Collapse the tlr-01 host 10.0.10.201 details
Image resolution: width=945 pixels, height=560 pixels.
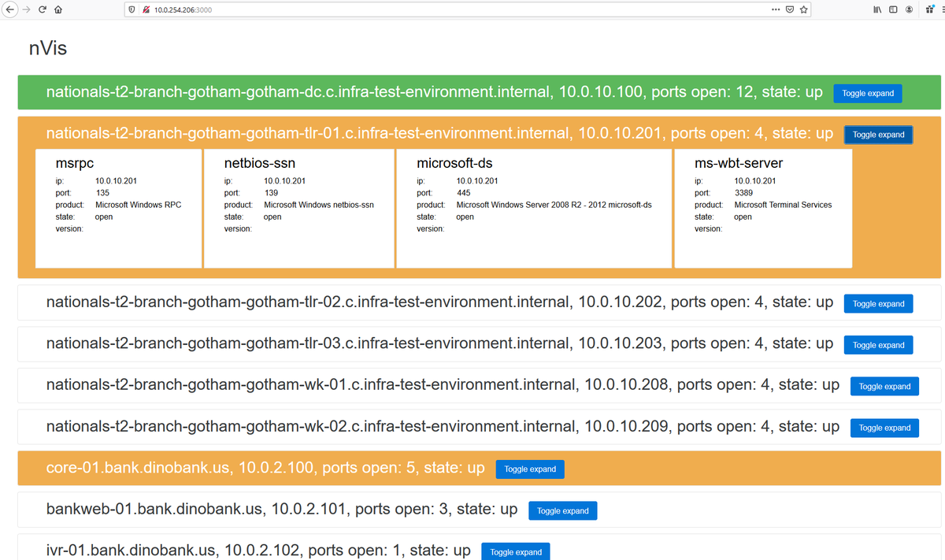pos(879,135)
